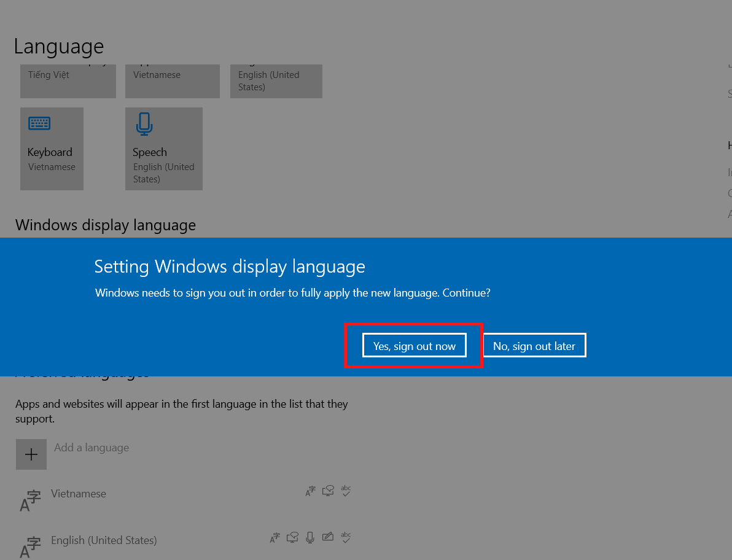Image resolution: width=732 pixels, height=560 pixels.
Task: Click English text-to-speech feature icon
Action: (293, 538)
